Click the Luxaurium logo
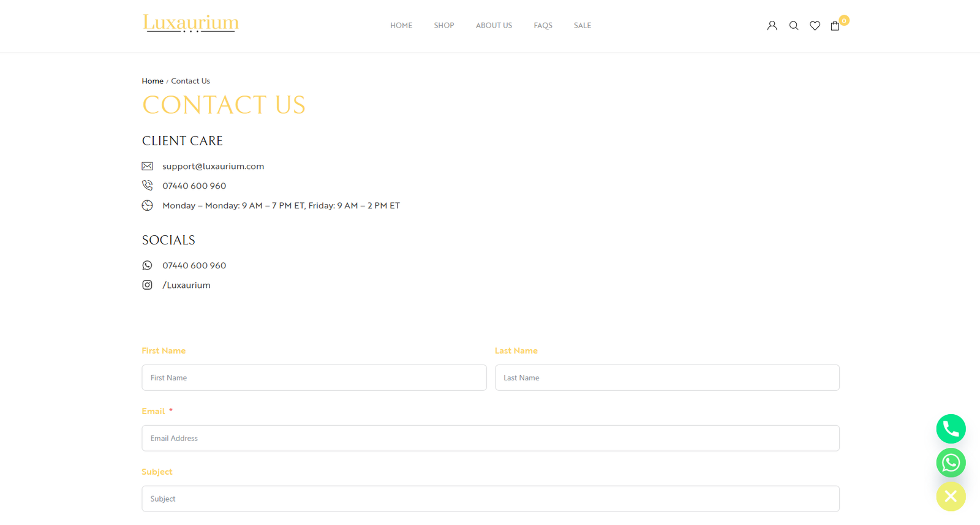Screen dimensions: 980x525 pyautogui.click(x=190, y=23)
